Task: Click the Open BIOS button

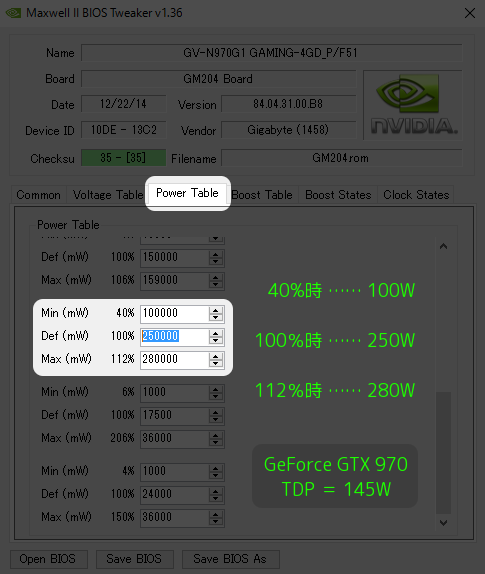Action: pyautogui.click(x=49, y=559)
